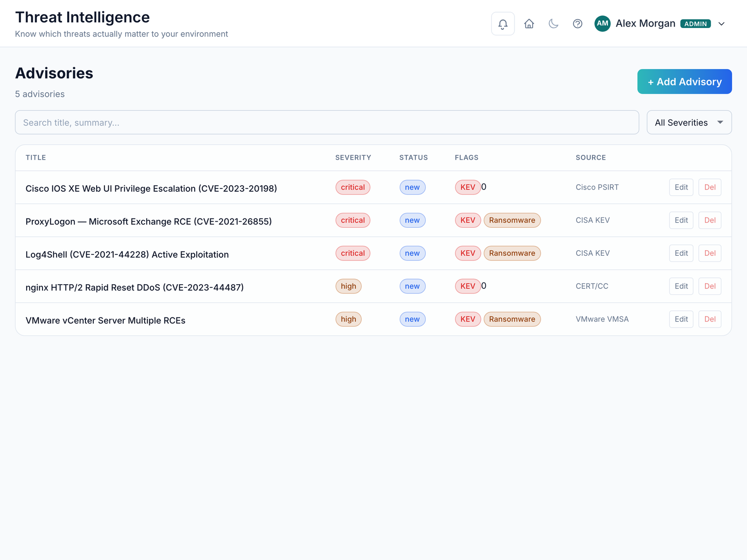
Task: Click CISA KEV source in ProxyLogon row
Action: [x=592, y=220]
